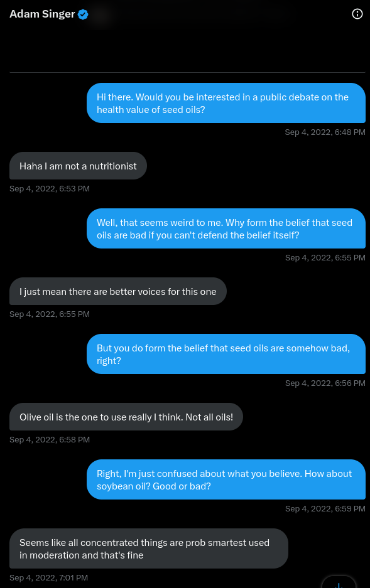Screen dimensions: 370x588
Task: Open the conversation info icon
Action: coord(357,14)
